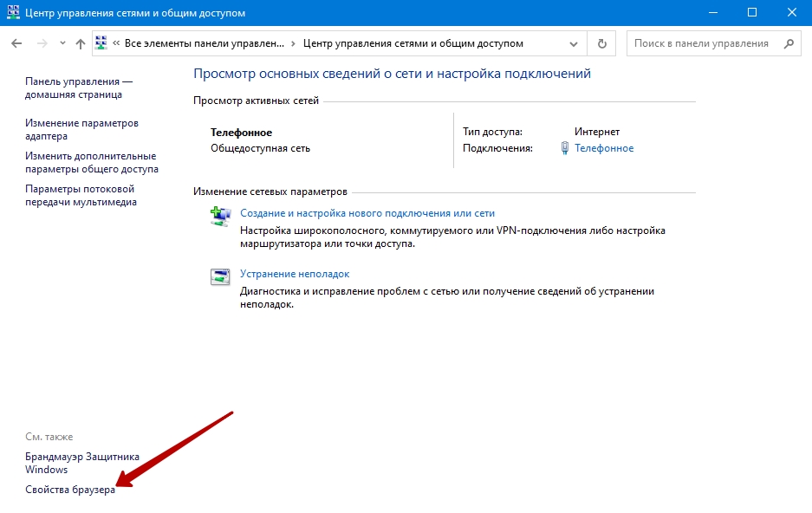
Task: Launch Создание и настройка нового подключения или сети
Action: tap(367, 213)
